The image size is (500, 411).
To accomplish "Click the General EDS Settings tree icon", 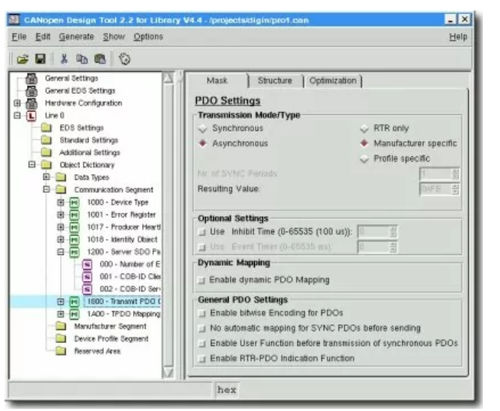I will tap(31, 91).
